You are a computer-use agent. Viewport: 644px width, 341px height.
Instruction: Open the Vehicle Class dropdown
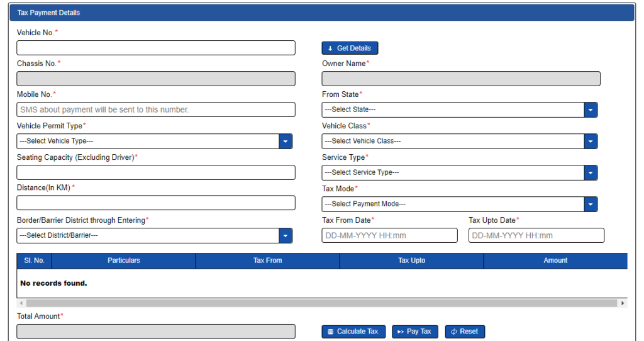click(x=459, y=141)
